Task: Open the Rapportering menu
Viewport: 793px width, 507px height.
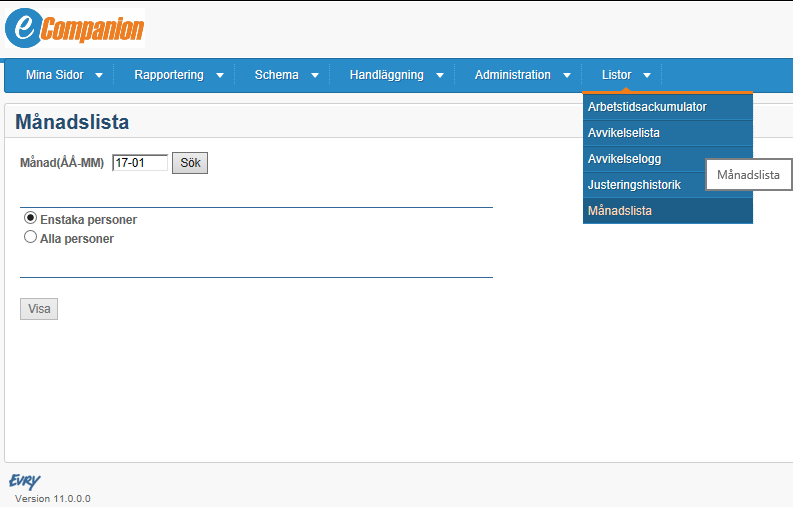Action: click(169, 75)
